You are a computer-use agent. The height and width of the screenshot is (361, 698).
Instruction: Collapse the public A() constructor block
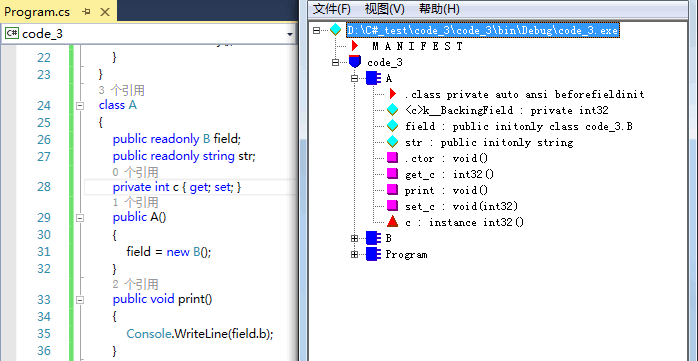pos(80,218)
